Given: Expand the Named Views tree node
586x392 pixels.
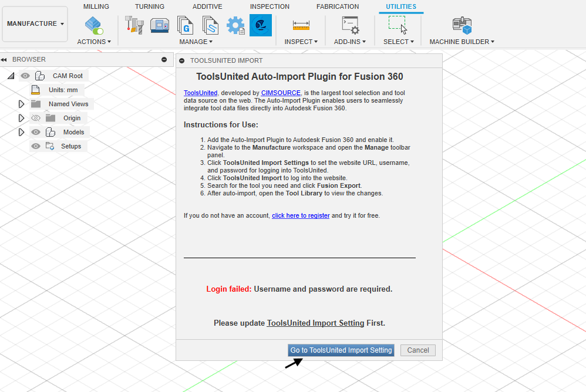Looking at the screenshot, I should (21, 104).
